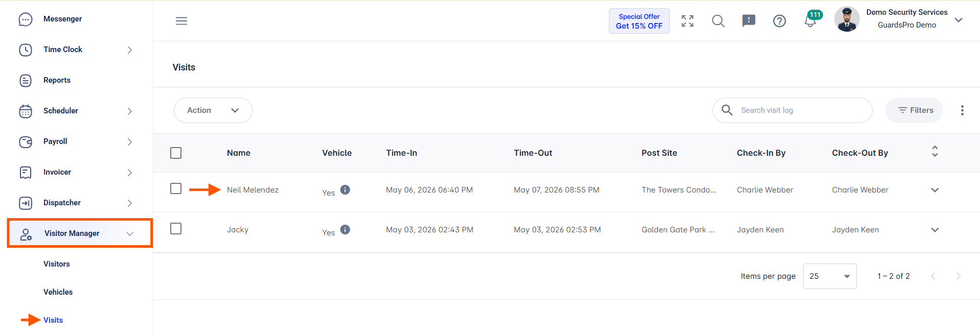The width and height of the screenshot is (980, 335).
Task: Select the Neil Melendez row checkbox
Action: pos(176,189)
